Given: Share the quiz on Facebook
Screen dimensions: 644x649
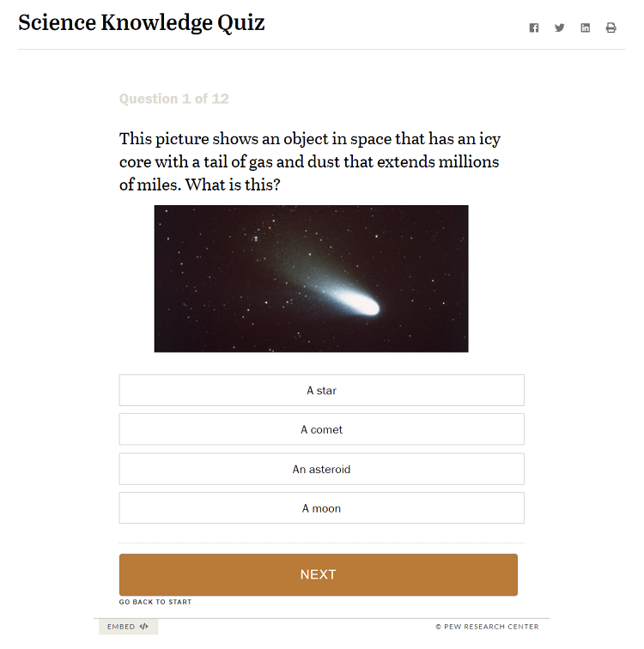Looking at the screenshot, I should pos(534,27).
